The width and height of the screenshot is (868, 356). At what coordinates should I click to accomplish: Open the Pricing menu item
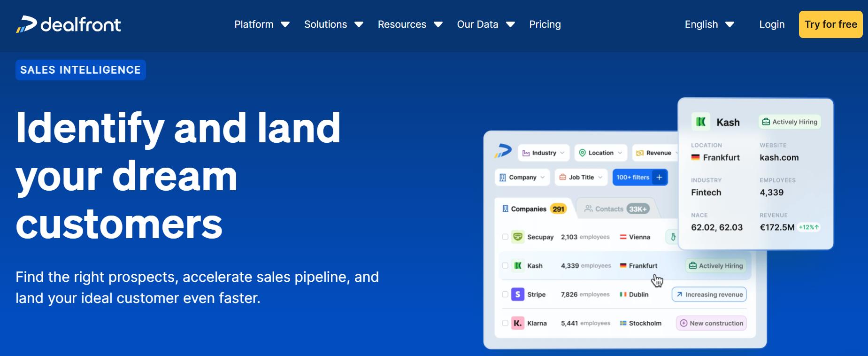tap(545, 24)
